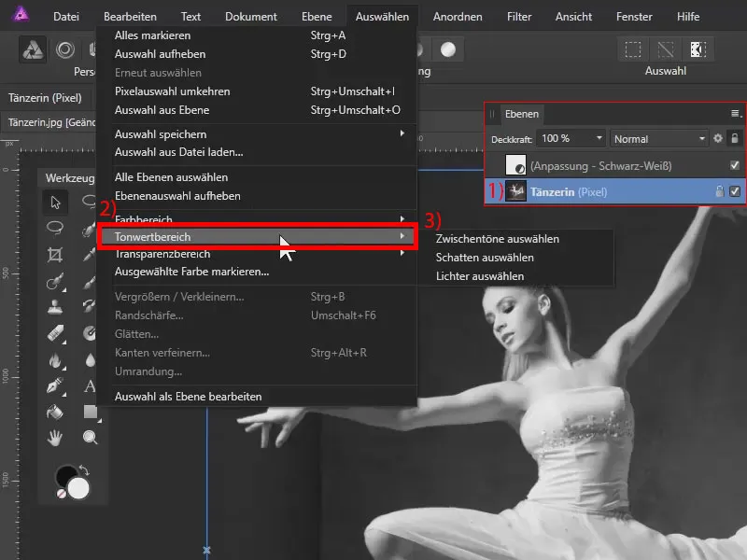Image resolution: width=747 pixels, height=560 pixels.
Task: Select the Hand view tool
Action: (x=55, y=437)
